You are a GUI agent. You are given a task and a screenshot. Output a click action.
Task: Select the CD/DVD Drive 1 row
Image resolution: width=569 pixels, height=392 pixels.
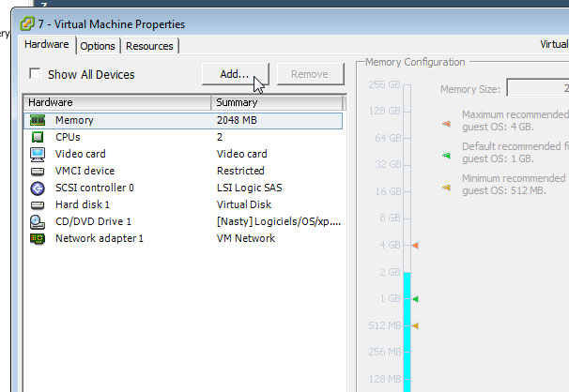click(183, 221)
